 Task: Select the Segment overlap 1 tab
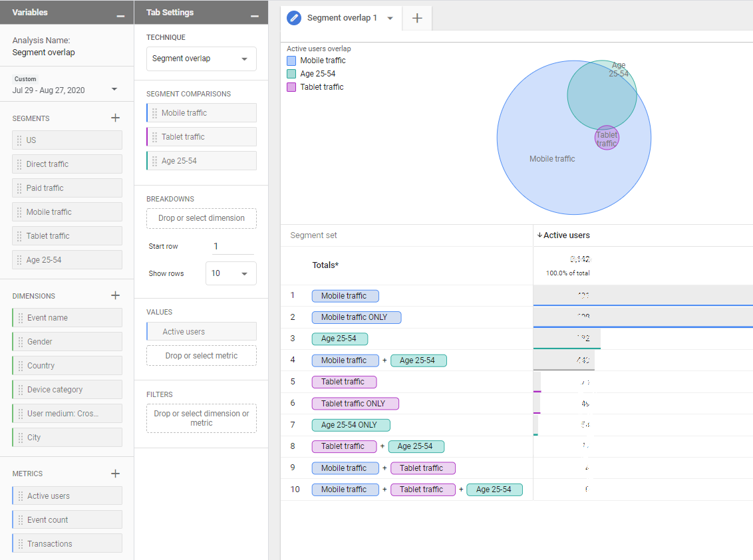click(342, 18)
